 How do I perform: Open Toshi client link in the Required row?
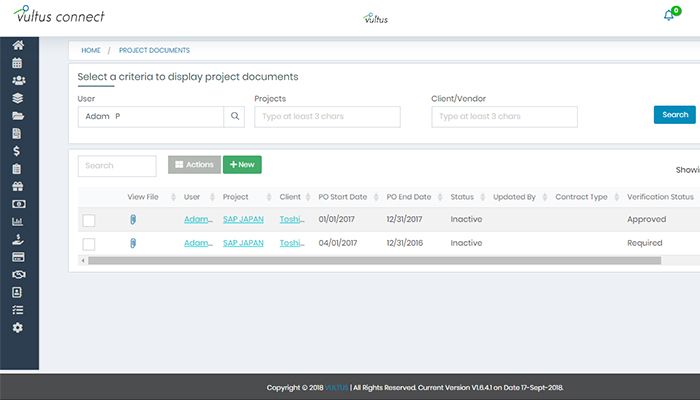[292, 243]
